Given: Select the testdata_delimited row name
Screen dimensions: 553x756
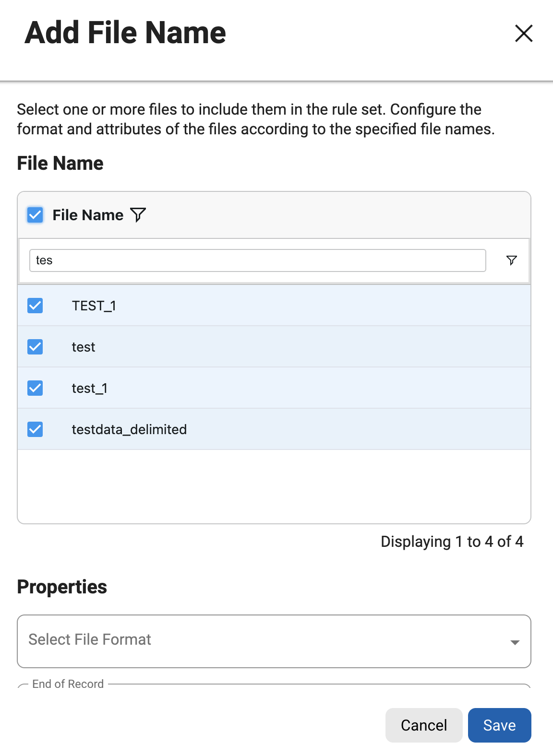Looking at the screenshot, I should [x=129, y=429].
